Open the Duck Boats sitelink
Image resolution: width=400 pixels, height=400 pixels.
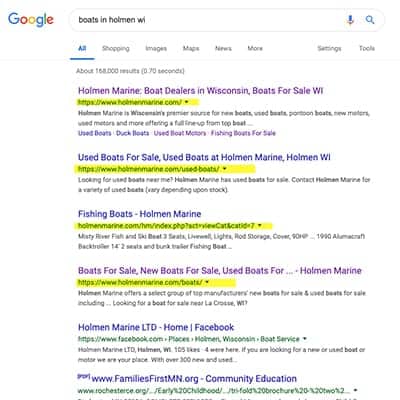point(133,133)
